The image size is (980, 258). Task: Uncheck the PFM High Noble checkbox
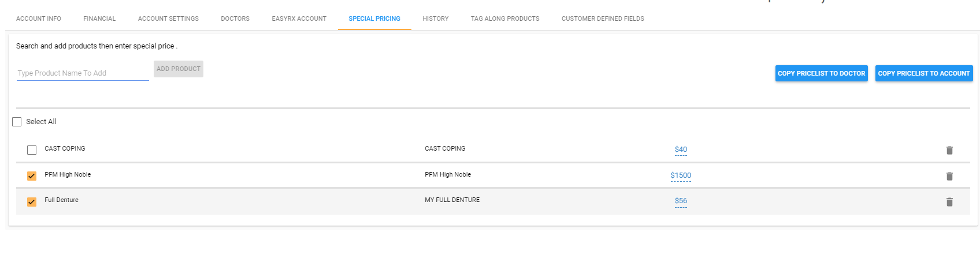32,176
